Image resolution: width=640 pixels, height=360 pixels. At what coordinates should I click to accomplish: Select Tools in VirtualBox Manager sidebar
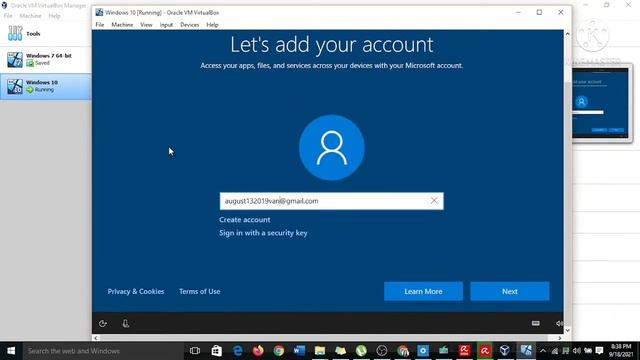click(x=46, y=33)
